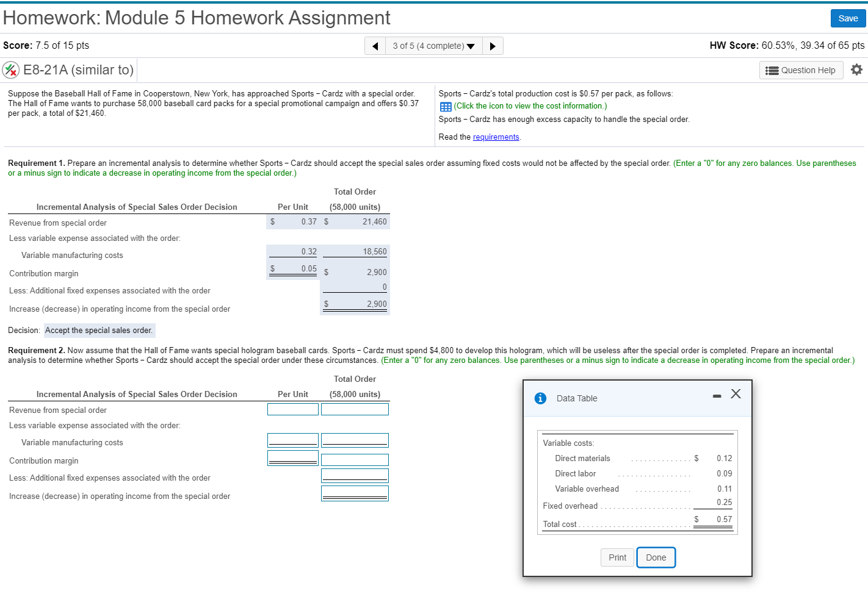
Task: Click the settings gear icon in the question toolbar
Action: (x=857, y=70)
